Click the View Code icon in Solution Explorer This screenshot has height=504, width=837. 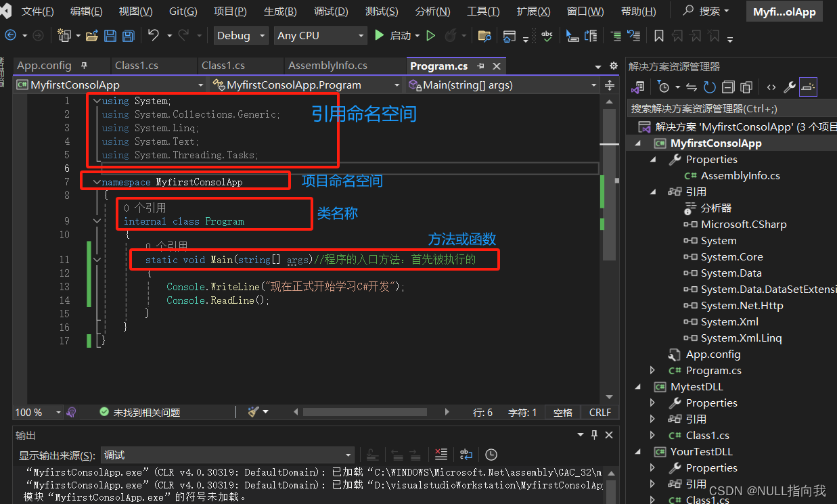(x=771, y=87)
